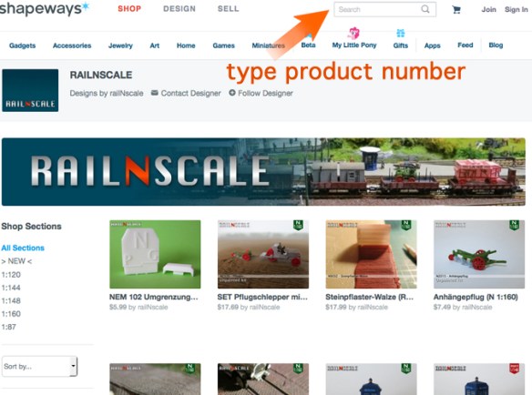Open the Anhängepflug product thumbnail

pos(479,254)
